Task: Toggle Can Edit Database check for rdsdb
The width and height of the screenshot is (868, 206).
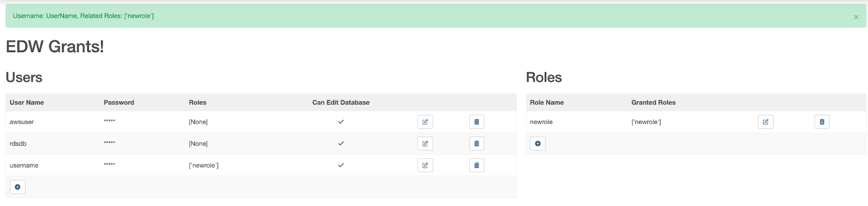Action: pyautogui.click(x=341, y=143)
